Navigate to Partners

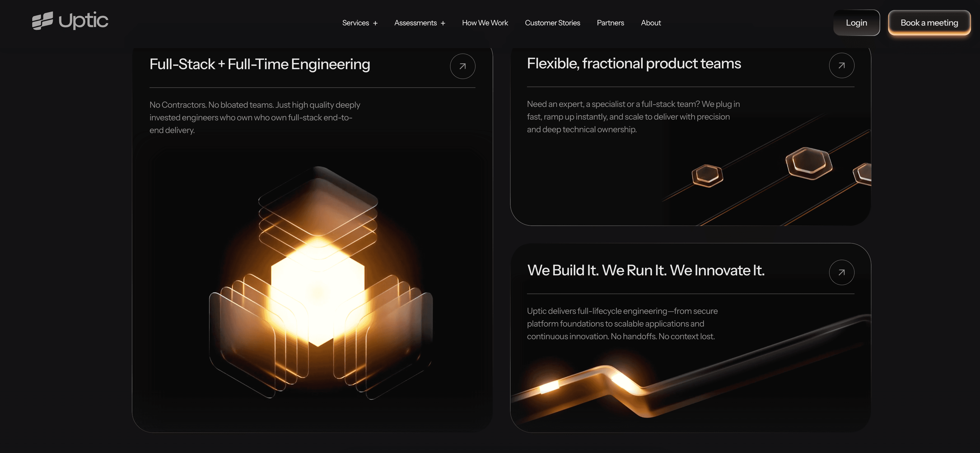[610, 23]
